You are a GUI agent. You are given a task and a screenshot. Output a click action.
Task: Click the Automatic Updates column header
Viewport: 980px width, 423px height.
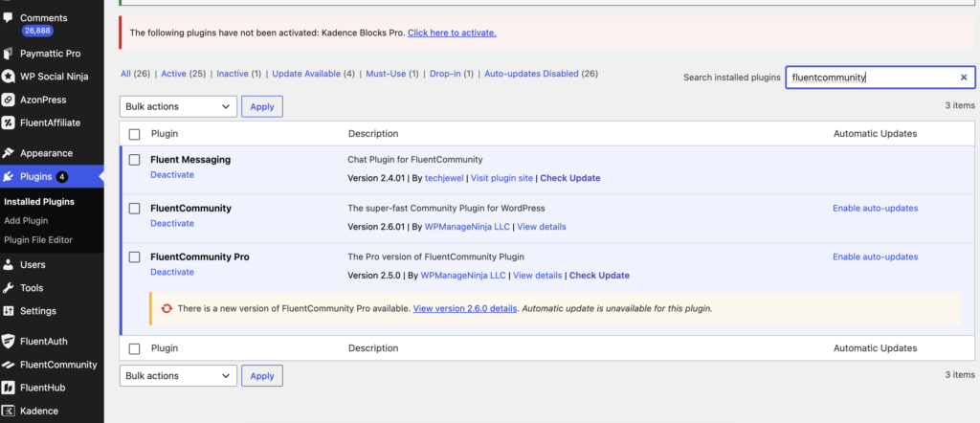875,134
